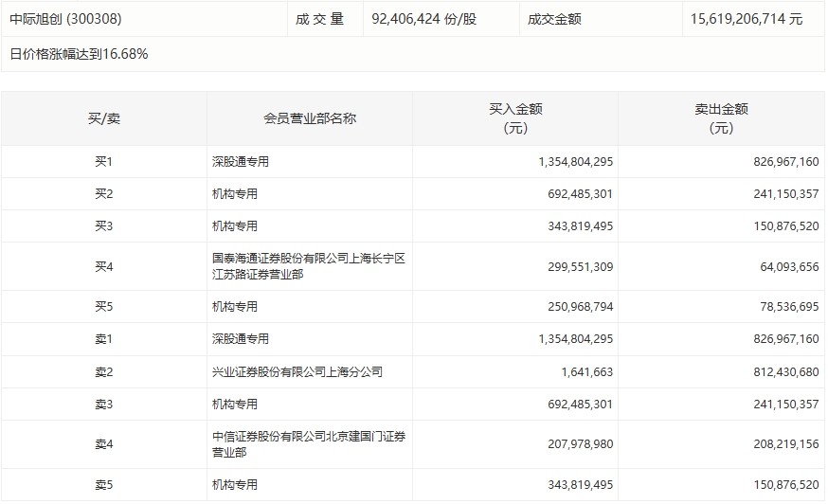This screenshot has width=828, height=504.
Task: Select the 买2 row label
Action: 104,194
